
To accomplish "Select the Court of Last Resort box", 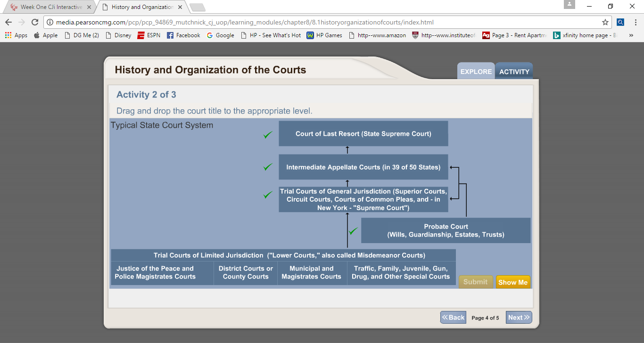I will point(363,134).
